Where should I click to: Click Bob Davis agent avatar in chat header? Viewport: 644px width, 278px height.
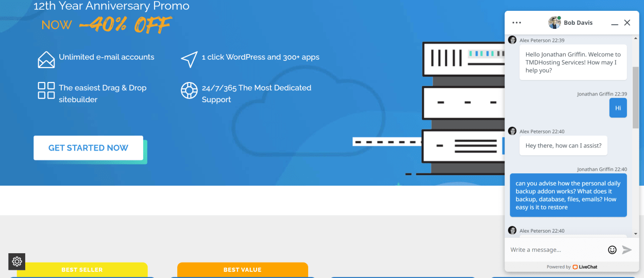[x=554, y=23]
